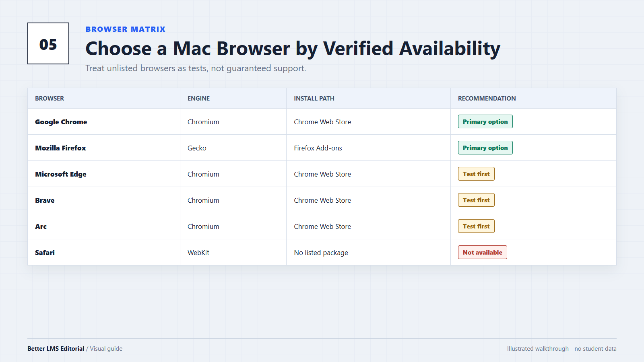Click the Illustrated walkthrough footer note
This screenshot has width=644, height=362.
562,349
